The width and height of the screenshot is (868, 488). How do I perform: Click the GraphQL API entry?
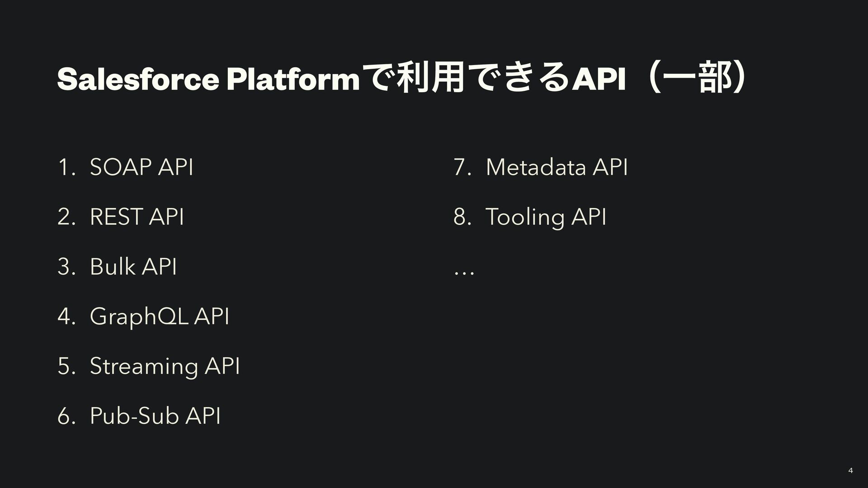click(x=160, y=316)
